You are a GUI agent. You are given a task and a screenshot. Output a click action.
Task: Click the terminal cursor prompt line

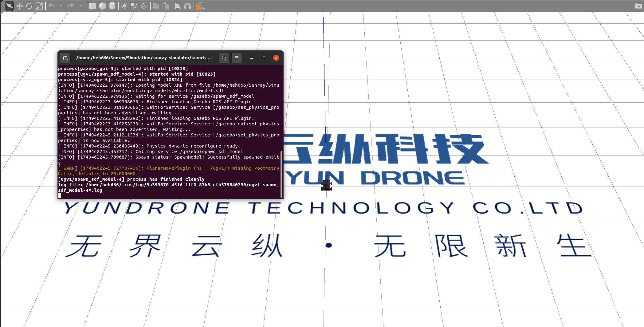click(x=59, y=195)
